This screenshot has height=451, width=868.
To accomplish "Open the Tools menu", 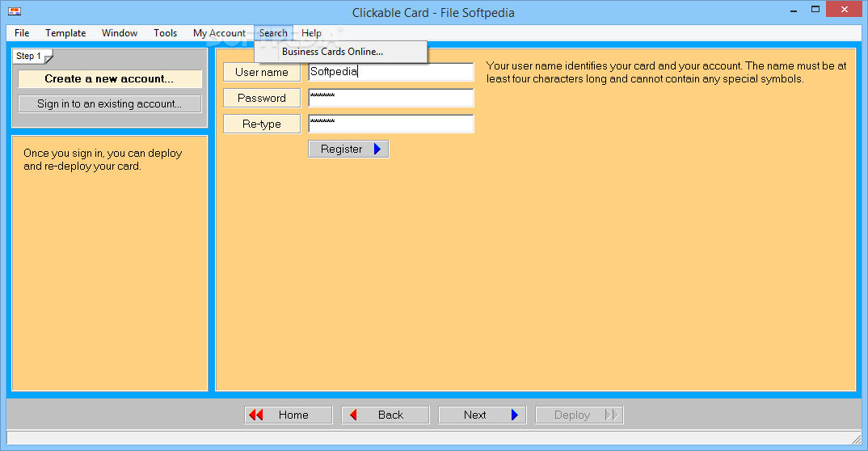I will (165, 33).
